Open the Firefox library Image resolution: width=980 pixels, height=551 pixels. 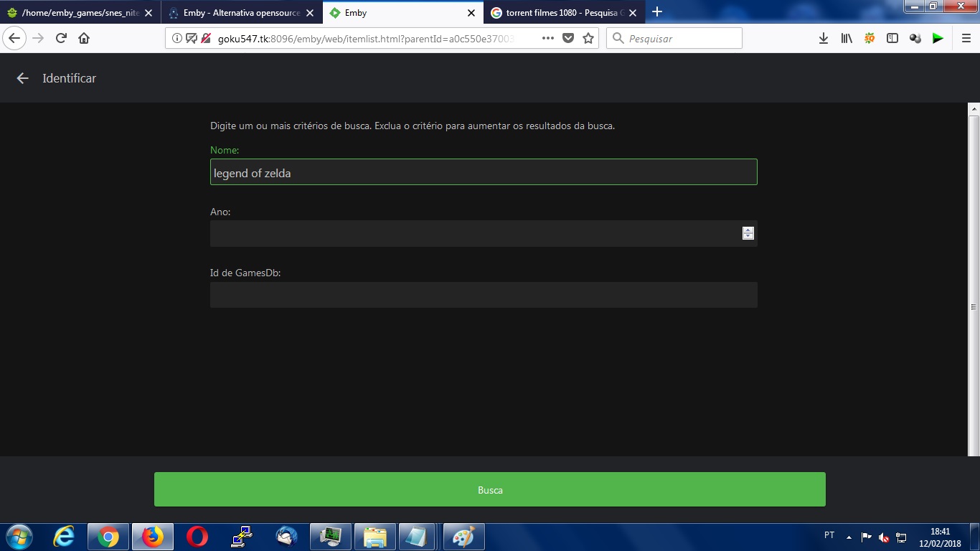847,39
